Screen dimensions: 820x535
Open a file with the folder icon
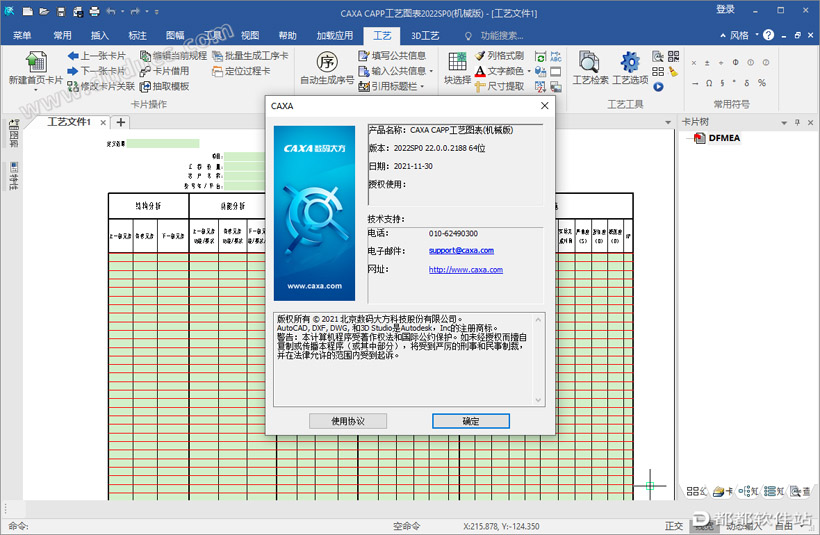[x=44, y=11]
